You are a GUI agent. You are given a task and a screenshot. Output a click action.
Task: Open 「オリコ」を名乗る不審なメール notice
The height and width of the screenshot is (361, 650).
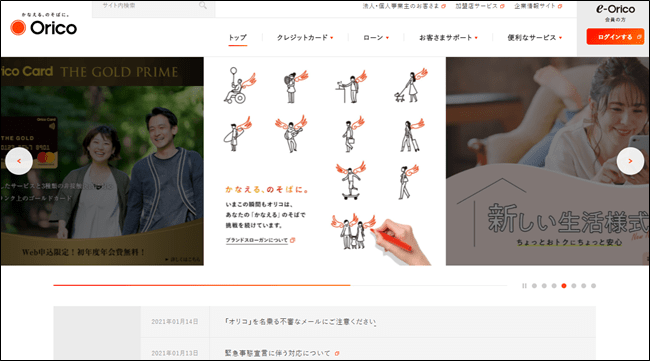point(300,322)
